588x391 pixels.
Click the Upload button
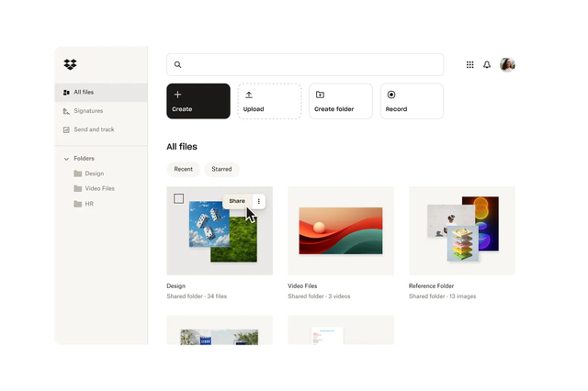tap(269, 101)
